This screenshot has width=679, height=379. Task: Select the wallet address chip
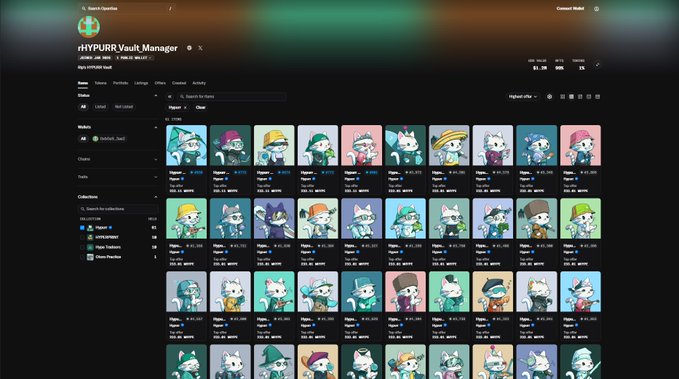[109, 139]
